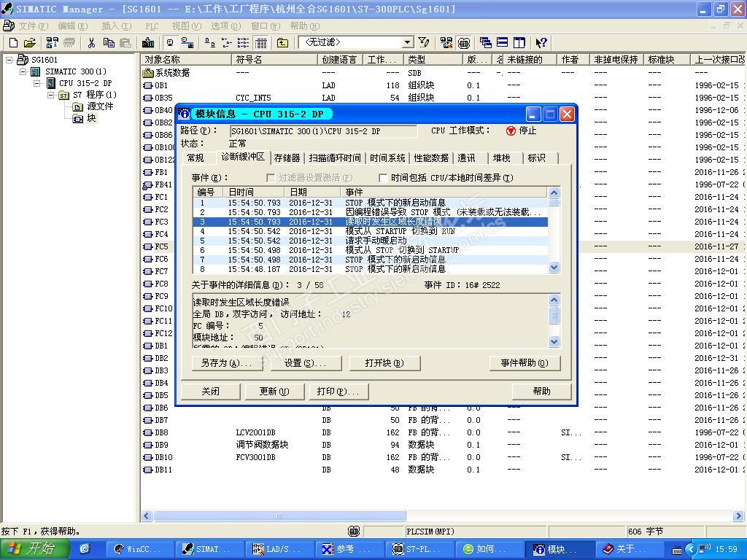The height and width of the screenshot is (560, 747).
Task: Click the 更新(U) button
Action: 274,392
